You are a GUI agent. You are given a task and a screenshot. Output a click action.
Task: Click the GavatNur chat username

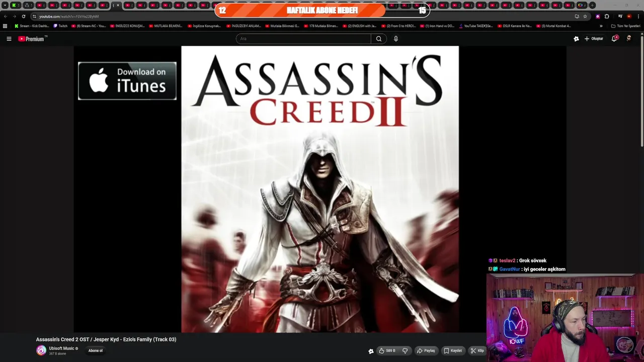click(x=509, y=269)
